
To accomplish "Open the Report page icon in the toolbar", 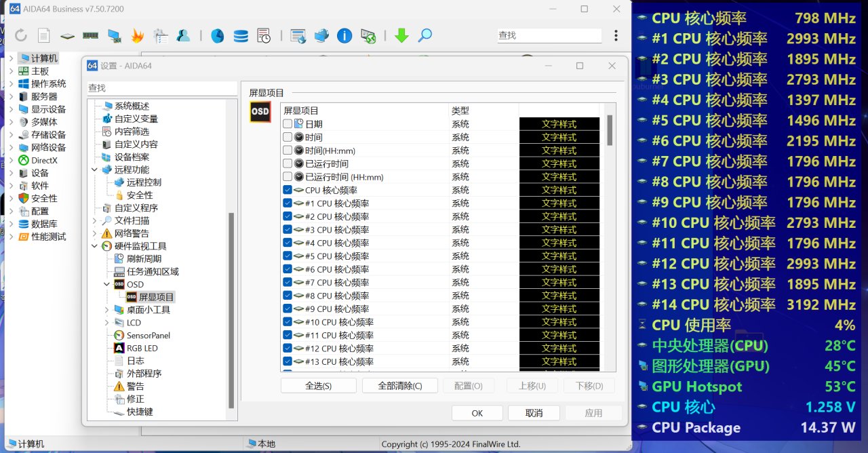I will [x=43, y=35].
